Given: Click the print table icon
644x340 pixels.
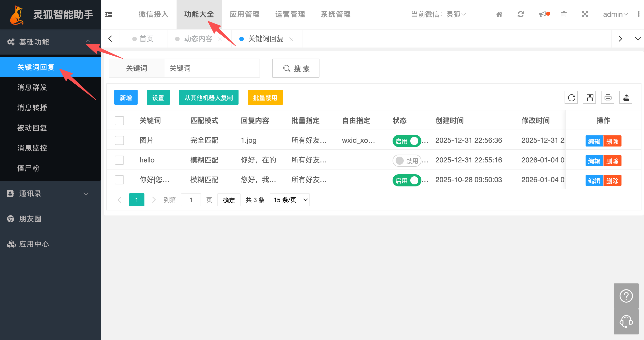Looking at the screenshot, I should point(608,98).
